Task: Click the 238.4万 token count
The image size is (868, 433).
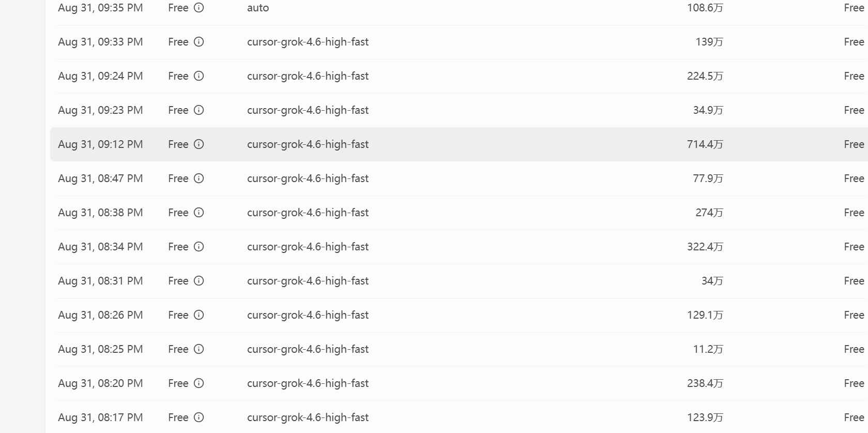Action: pyautogui.click(x=705, y=383)
